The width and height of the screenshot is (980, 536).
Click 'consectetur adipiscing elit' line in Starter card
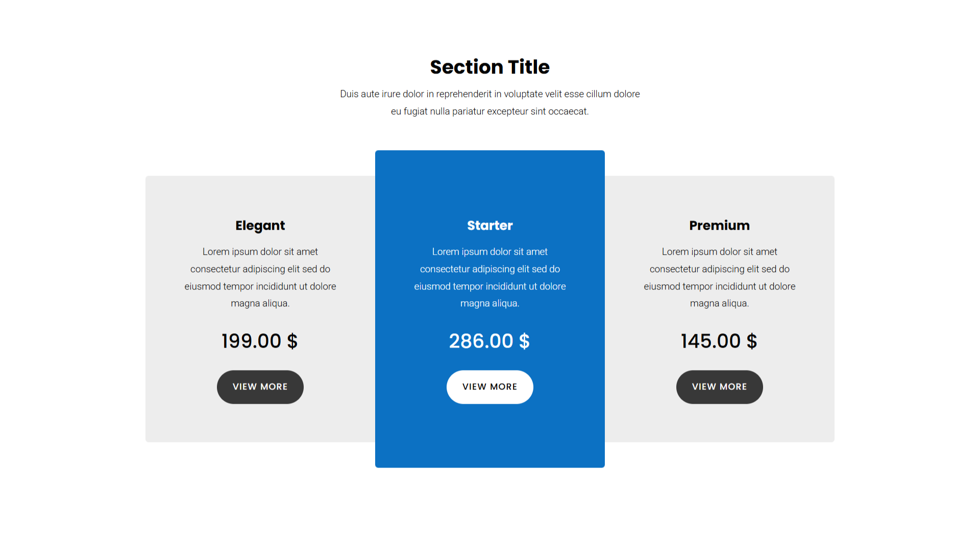[489, 269]
